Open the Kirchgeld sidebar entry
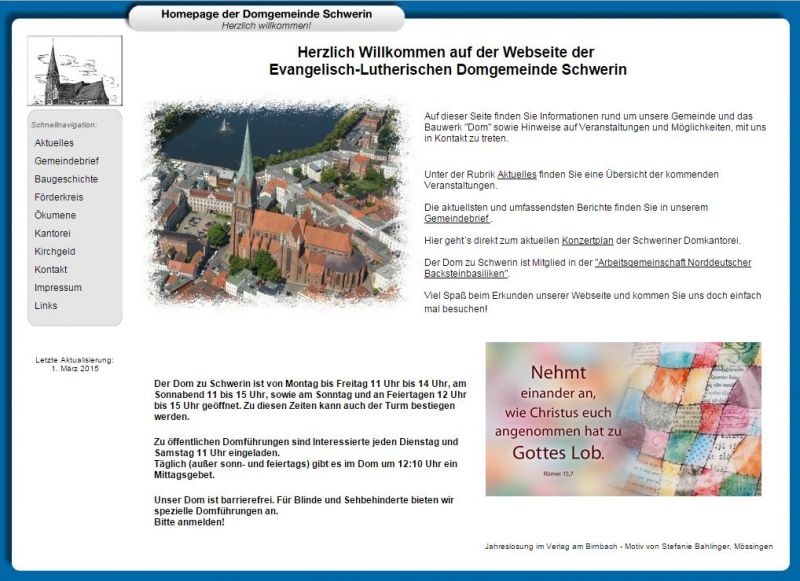Viewport: 800px width, 581px height. tap(57, 249)
